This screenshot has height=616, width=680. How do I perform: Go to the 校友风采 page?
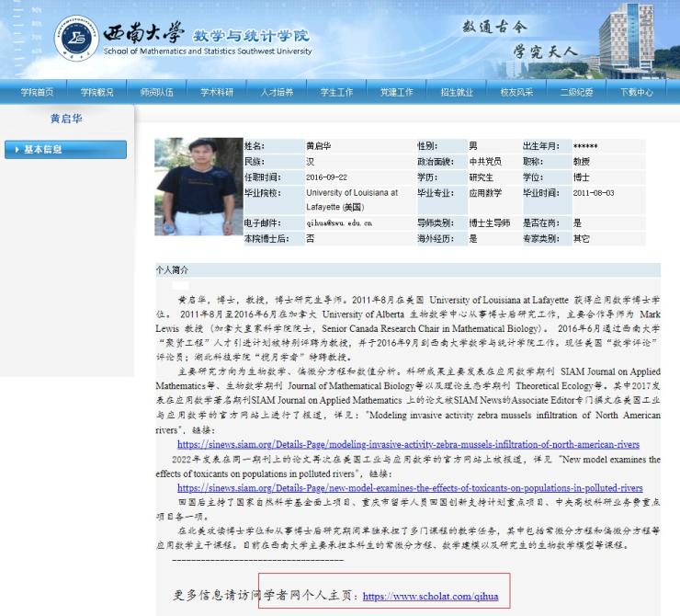pos(516,92)
